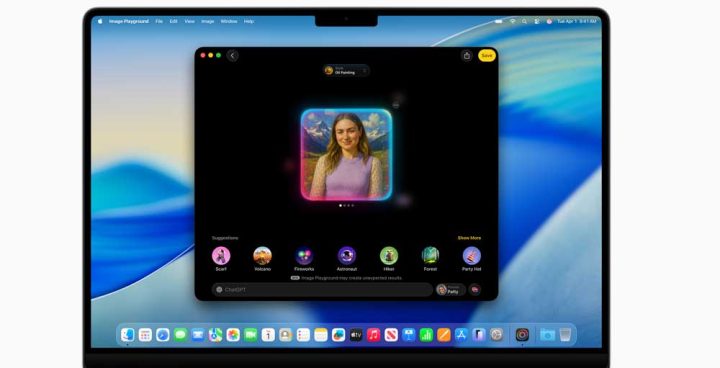The width and height of the screenshot is (720, 368).
Task: Add the Party Hat suggestion
Action: pos(472,255)
